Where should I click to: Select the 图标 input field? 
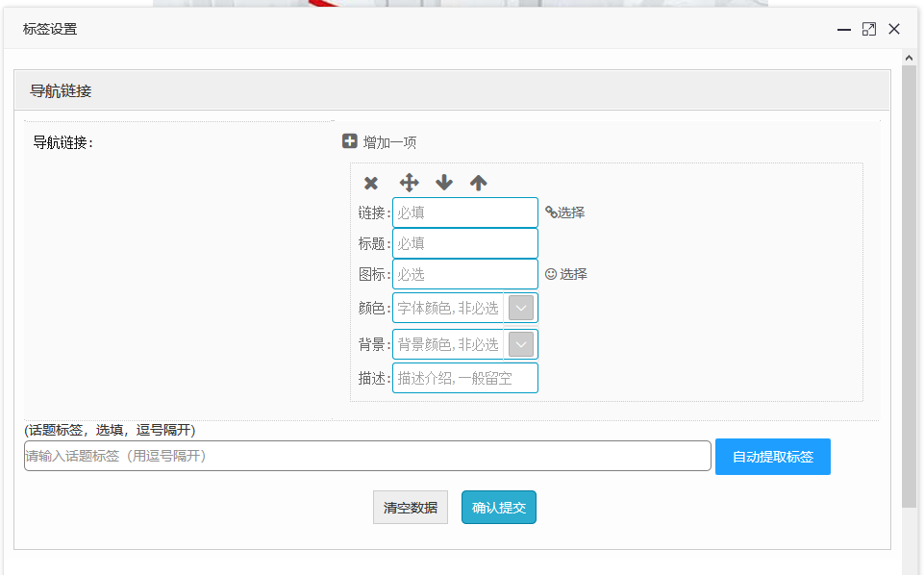pyautogui.click(x=464, y=274)
